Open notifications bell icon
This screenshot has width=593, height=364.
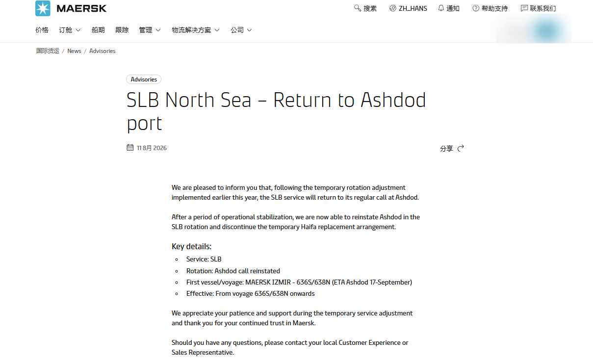click(x=441, y=8)
